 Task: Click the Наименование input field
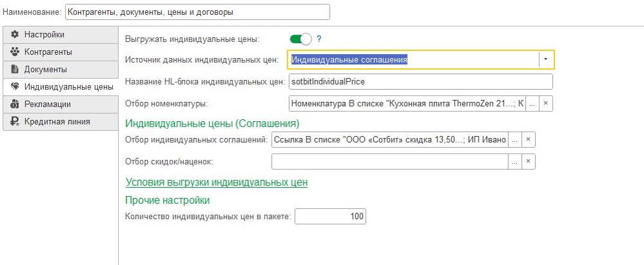coord(197,12)
